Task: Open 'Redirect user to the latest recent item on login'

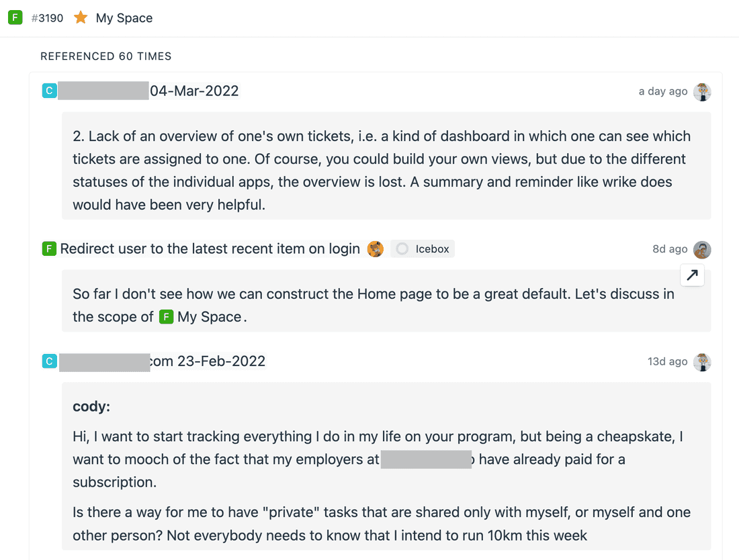Action: click(x=210, y=248)
